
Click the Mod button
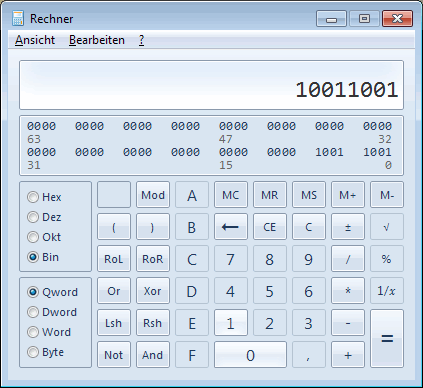pos(153,195)
